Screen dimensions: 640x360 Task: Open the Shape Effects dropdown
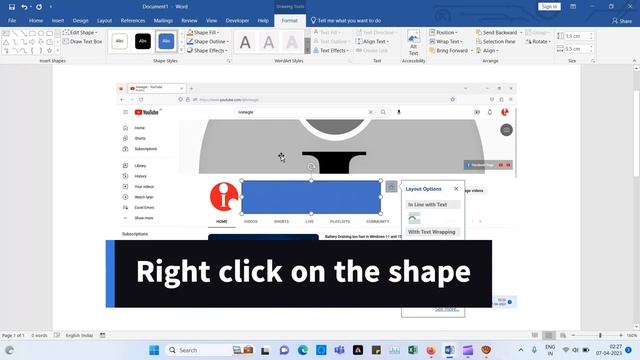click(207, 50)
